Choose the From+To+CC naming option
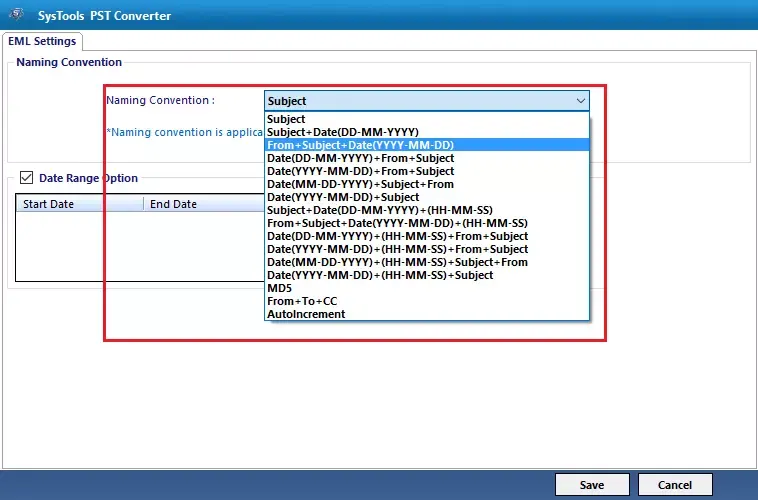Screen dimensions: 758x500 tap(427, 302)
